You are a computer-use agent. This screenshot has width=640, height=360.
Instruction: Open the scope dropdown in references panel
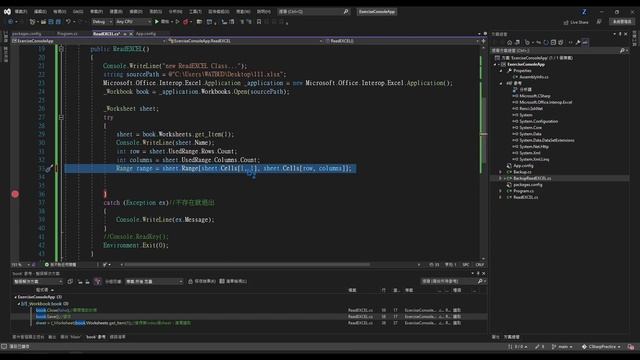click(x=38, y=282)
